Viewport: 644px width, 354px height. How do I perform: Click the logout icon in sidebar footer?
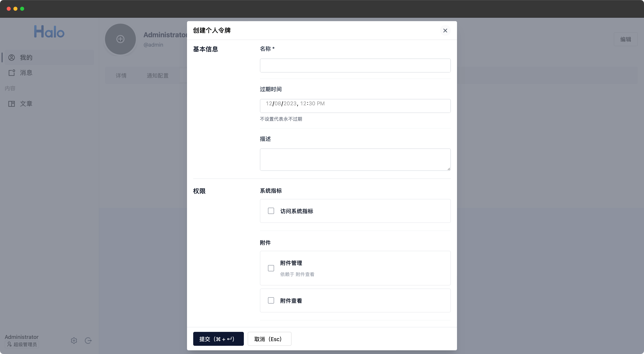[x=88, y=340]
